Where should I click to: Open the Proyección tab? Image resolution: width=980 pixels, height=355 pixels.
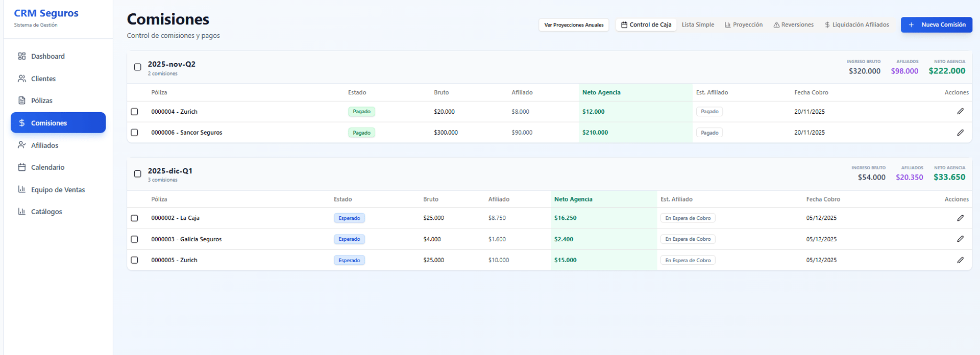coord(744,24)
